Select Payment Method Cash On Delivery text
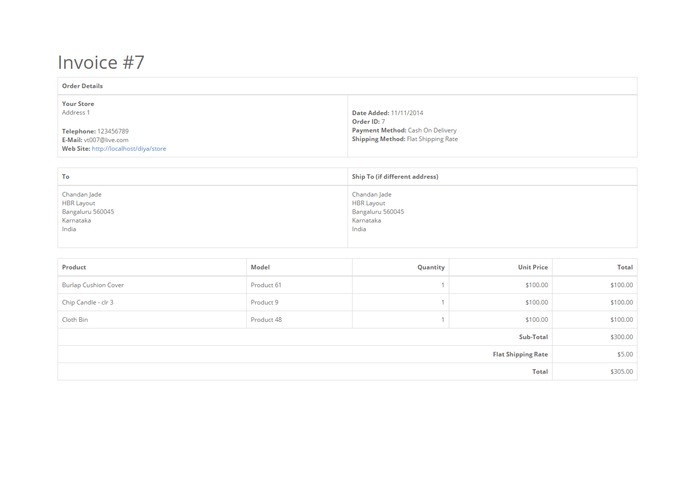Viewport: 695px width, 494px height. click(x=404, y=130)
